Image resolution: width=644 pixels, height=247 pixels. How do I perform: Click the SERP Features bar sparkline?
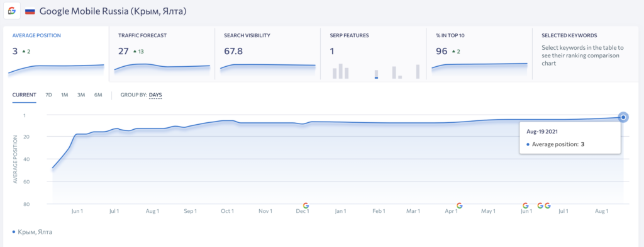(x=376, y=71)
